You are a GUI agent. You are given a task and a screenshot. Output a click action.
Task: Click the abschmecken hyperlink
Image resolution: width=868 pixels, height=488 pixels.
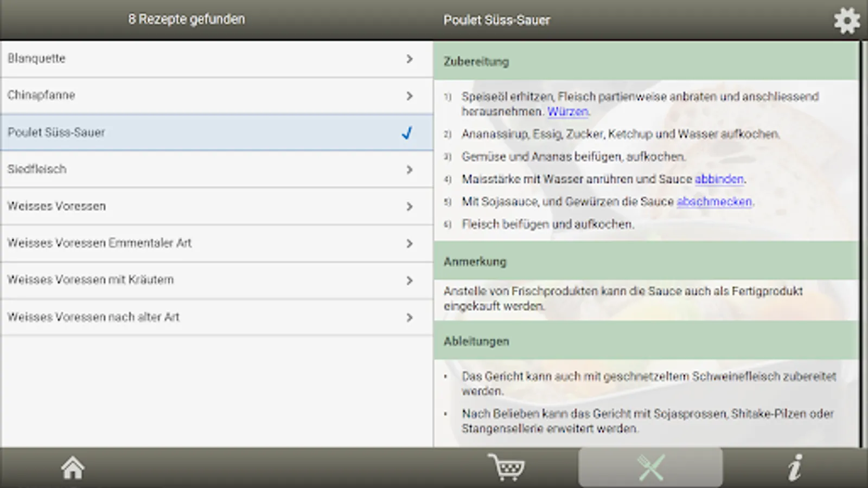pos(714,202)
